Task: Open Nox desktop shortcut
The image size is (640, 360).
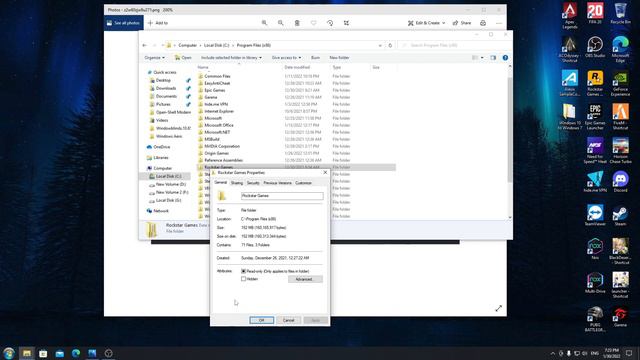Action: click(595, 249)
